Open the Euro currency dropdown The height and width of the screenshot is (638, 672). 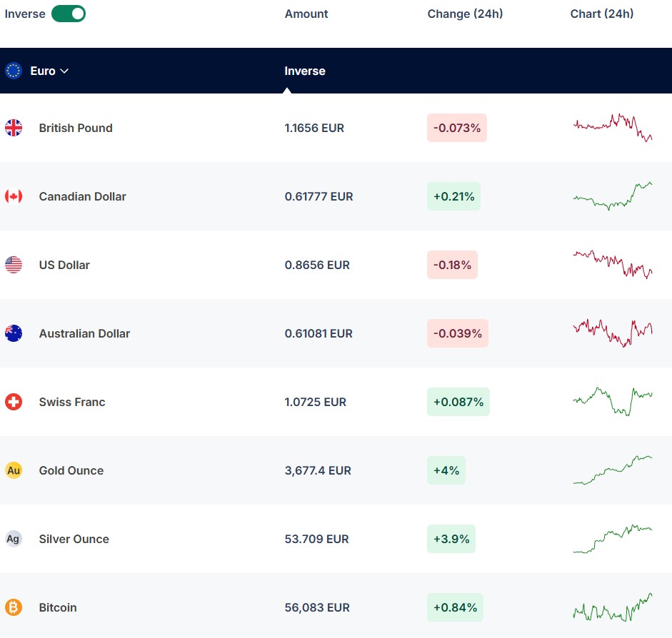point(49,71)
